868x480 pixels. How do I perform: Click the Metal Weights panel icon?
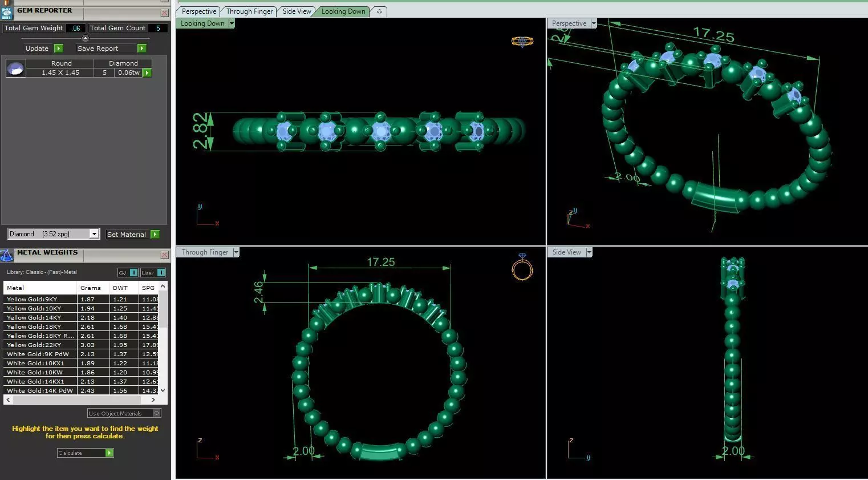tap(7, 255)
